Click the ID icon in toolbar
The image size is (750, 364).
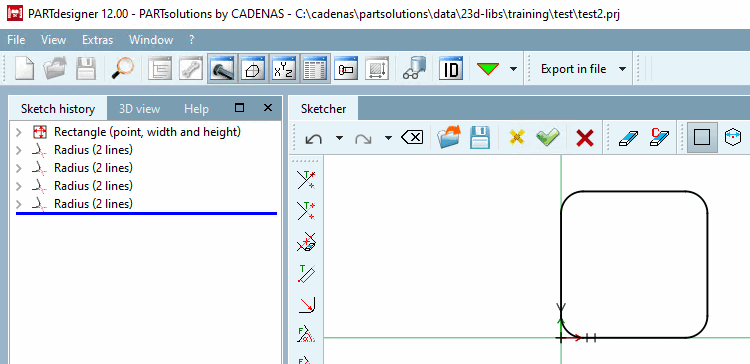[x=451, y=69]
